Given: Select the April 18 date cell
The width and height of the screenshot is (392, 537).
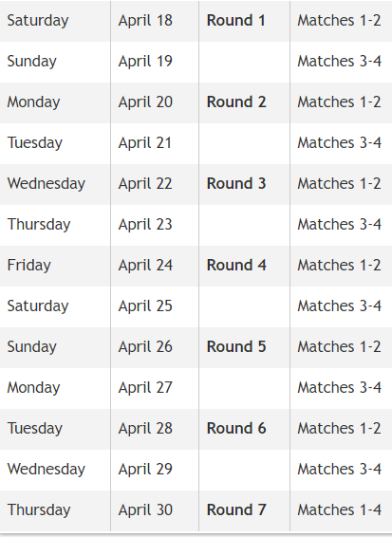Looking at the screenshot, I should pyautogui.click(x=145, y=21).
